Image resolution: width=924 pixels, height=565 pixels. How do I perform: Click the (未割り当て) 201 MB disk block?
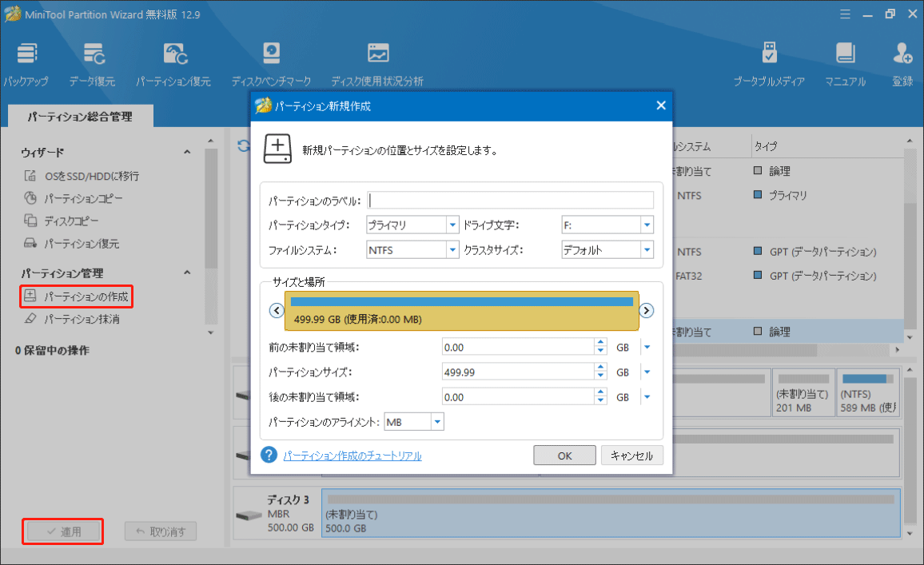(803, 393)
